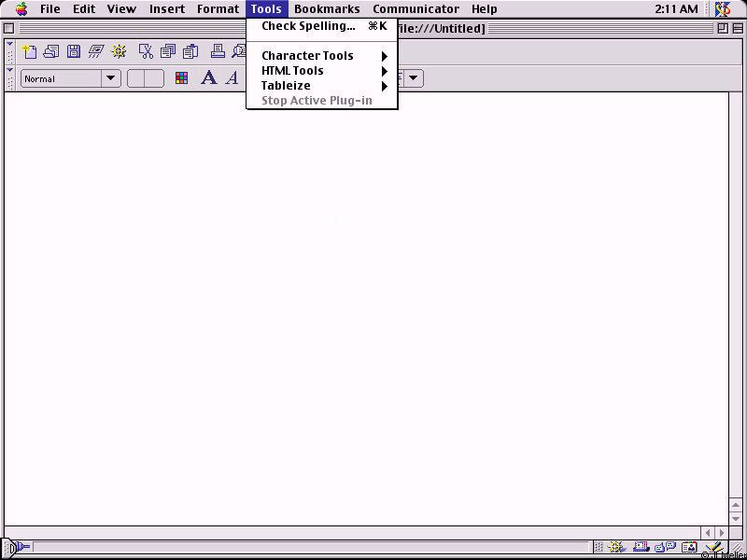The height and width of the screenshot is (560, 747).
Task: Open the Normal paragraph style dropdown
Action: [x=71, y=78]
